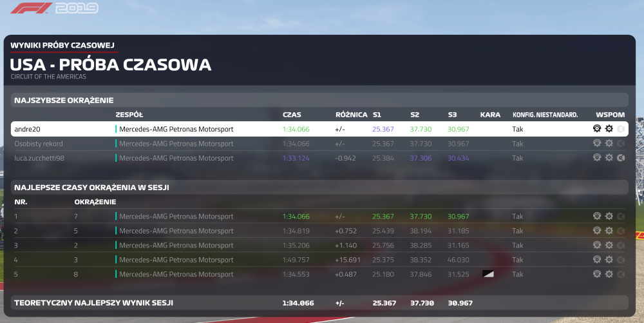Click the -0.942 difference value
Image resolution: width=644 pixels, height=323 pixels.
(x=345, y=158)
